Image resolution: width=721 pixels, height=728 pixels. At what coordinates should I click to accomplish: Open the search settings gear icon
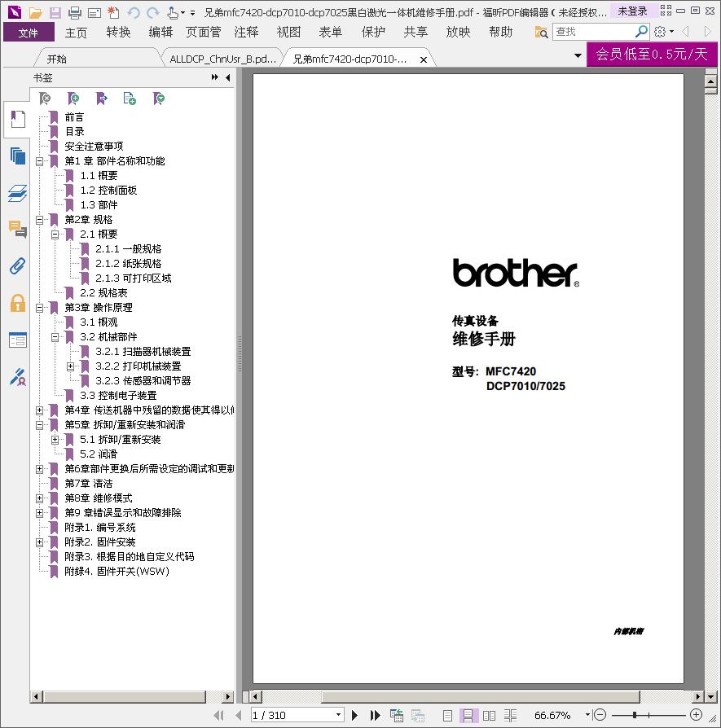(x=660, y=32)
